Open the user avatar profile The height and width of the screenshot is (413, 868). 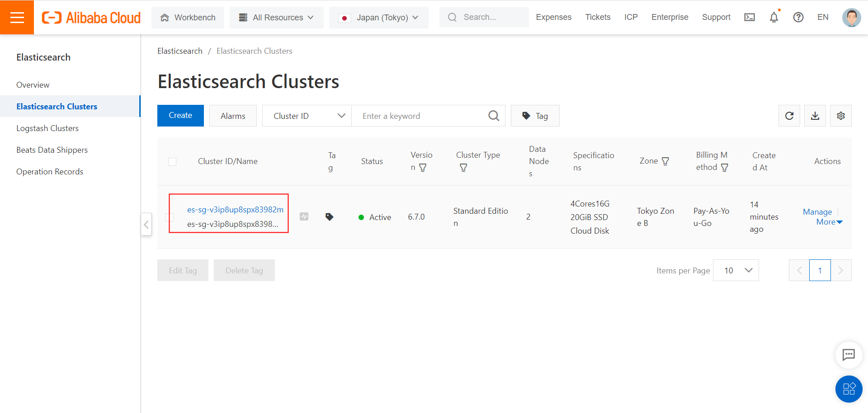tap(851, 18)
